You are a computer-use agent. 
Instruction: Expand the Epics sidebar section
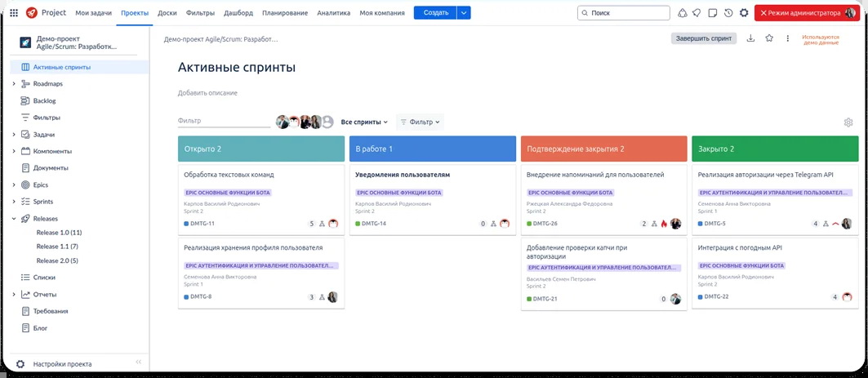[x=14, y=185]
